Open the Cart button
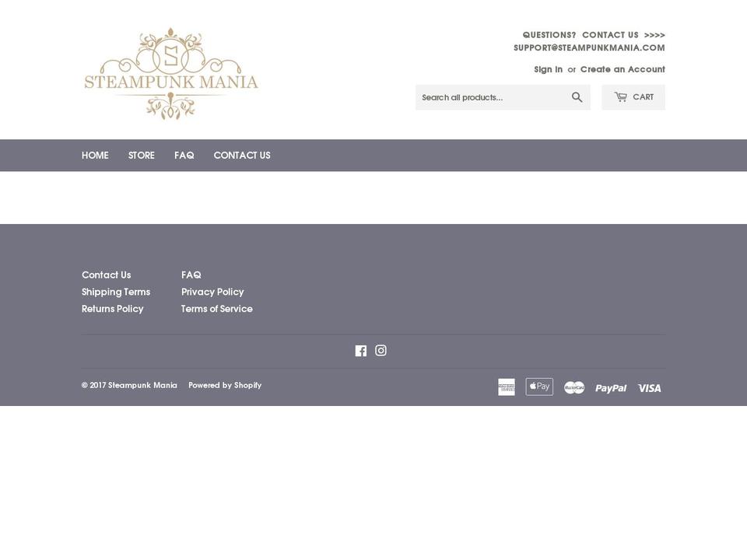The width and height of the screenshot is (747, 560). point(633,97)
